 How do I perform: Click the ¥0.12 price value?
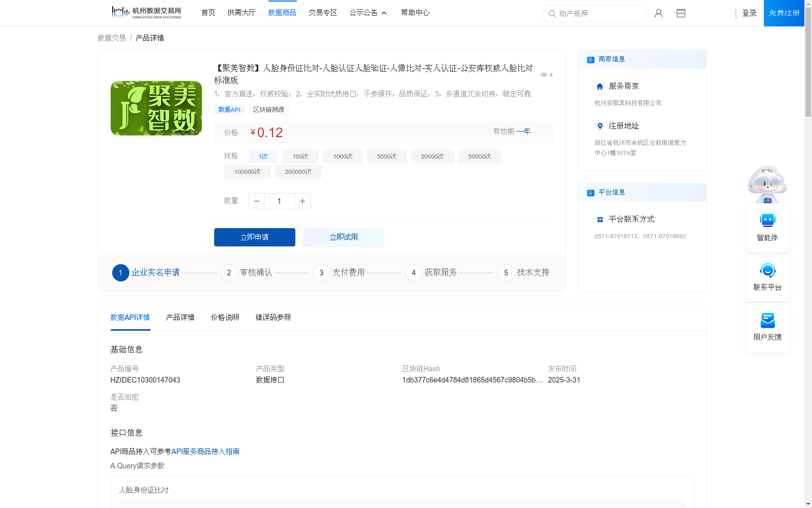[266, 133]
